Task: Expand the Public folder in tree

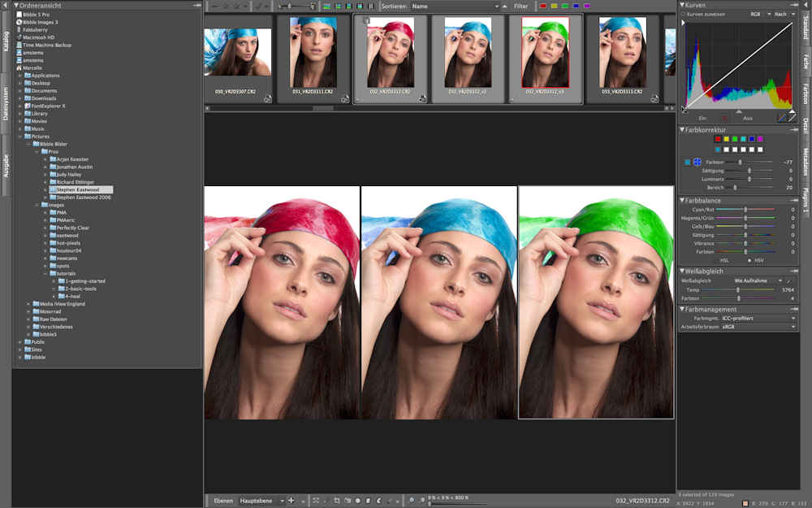Action: point(20,342)
